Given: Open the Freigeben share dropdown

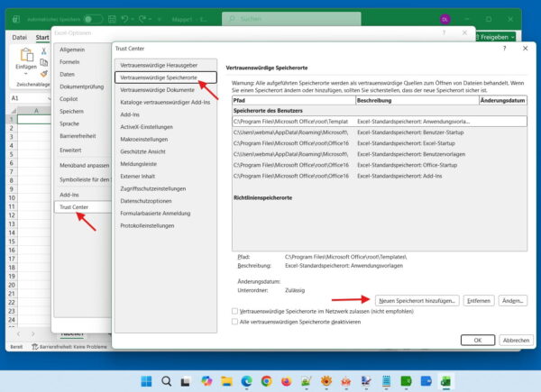Looking at the screenshot, I should [513, 37].
